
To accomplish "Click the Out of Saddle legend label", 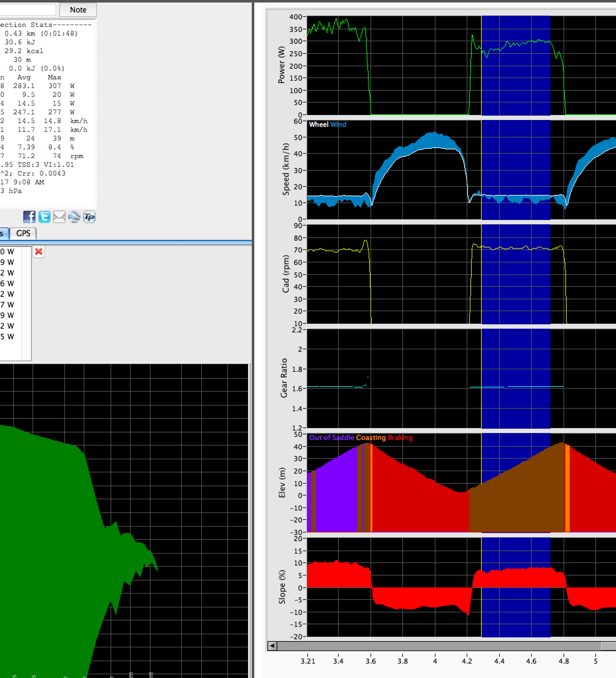I will pyautogui.click(x=331, y=437).
